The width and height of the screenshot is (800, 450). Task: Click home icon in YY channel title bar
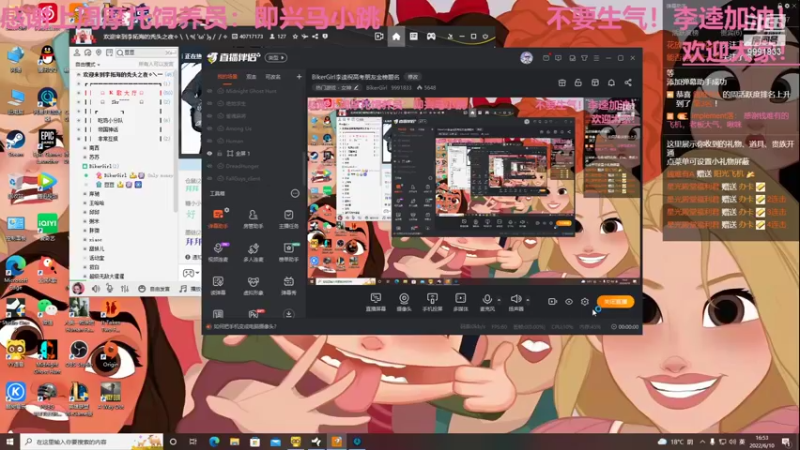(x=396, y=36)
